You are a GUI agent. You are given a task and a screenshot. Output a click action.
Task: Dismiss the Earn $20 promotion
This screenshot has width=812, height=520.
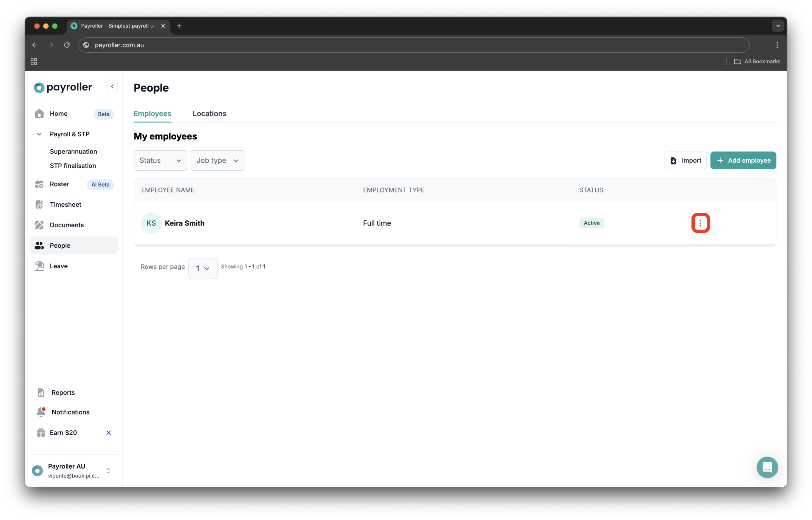click(x=109, y=432)
